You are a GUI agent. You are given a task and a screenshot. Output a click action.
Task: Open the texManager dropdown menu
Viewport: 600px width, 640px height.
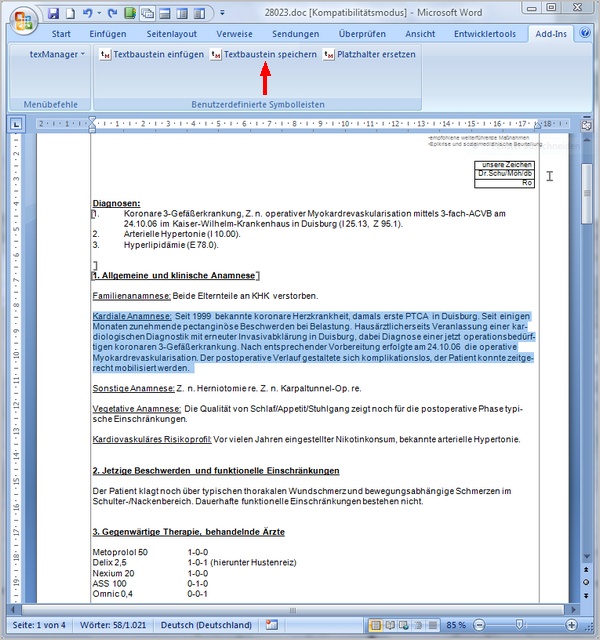pyautogui.click(x=57, y=54)
